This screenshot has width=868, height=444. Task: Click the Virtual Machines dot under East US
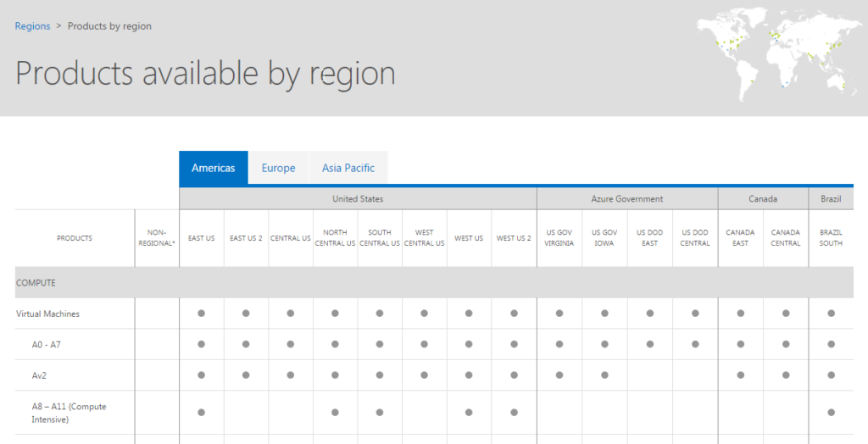coord(202,314)
